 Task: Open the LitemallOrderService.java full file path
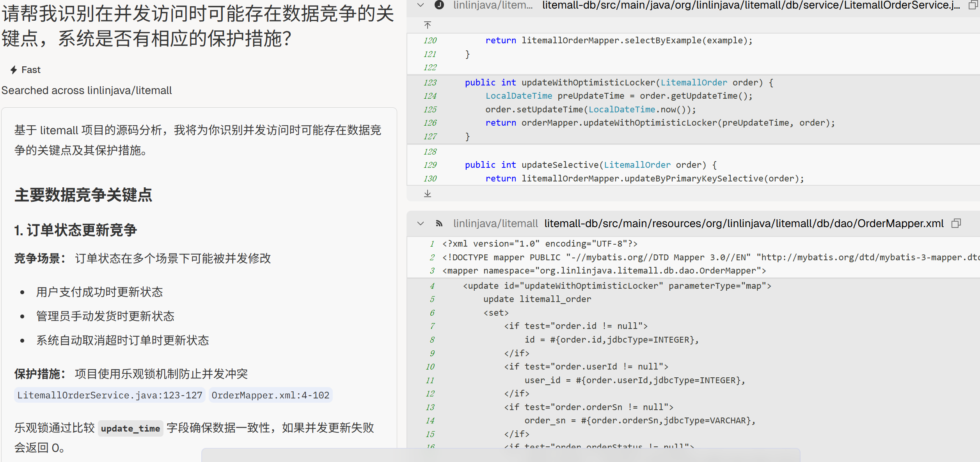pos(751,5)
